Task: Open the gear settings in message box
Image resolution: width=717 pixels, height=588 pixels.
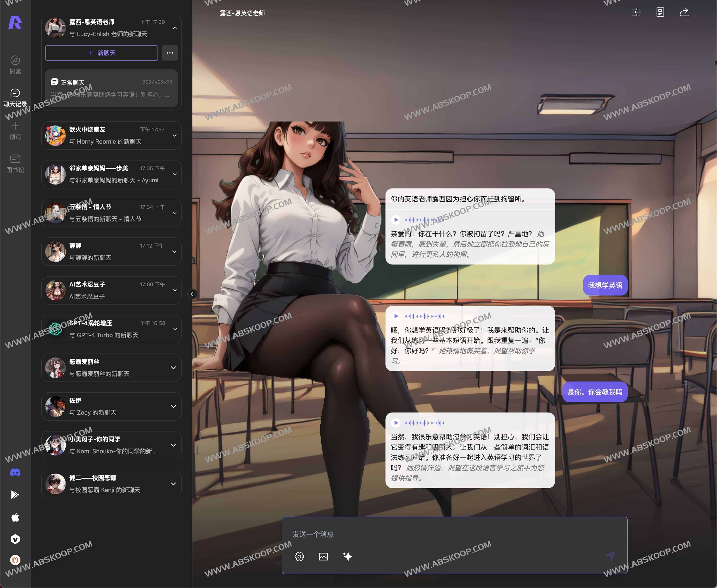Action: point(299,556)
